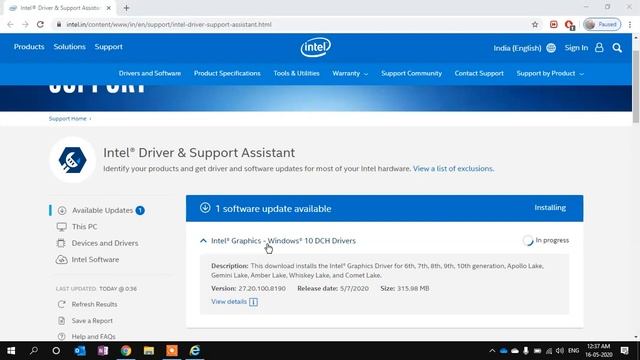Click the red extension icon with the badge
Image resolution: width=640 pixels, height=360 pixels.
(569, 25)
